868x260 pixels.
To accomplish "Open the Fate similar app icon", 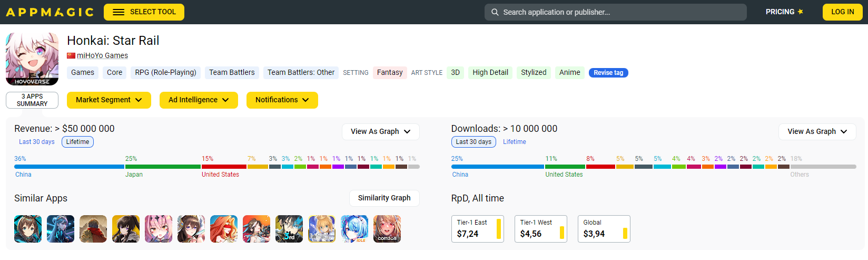I will click(322, 229).
